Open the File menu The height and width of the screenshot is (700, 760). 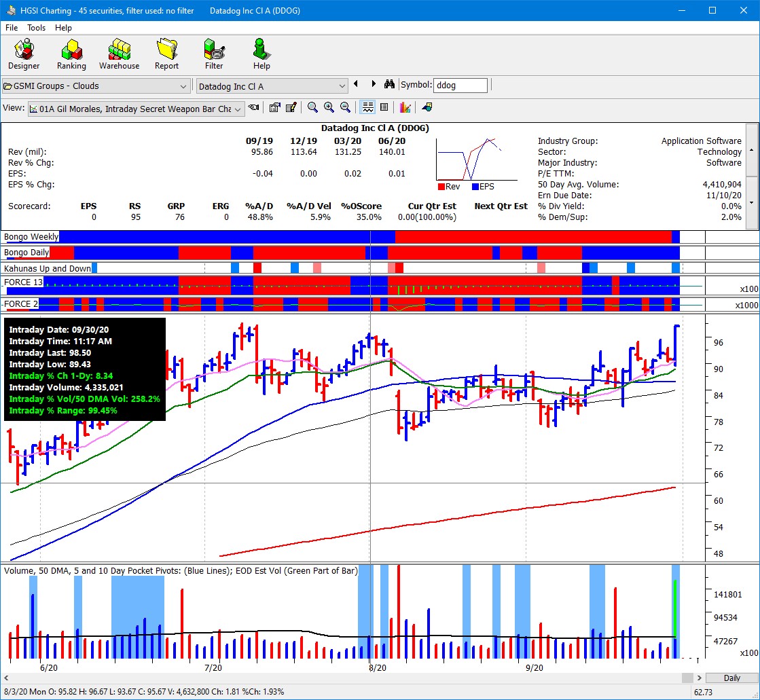pos(12,28)
